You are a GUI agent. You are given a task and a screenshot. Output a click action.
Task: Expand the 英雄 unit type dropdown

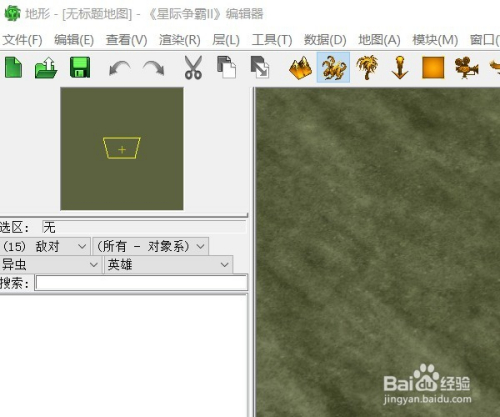tap(169, 265)
